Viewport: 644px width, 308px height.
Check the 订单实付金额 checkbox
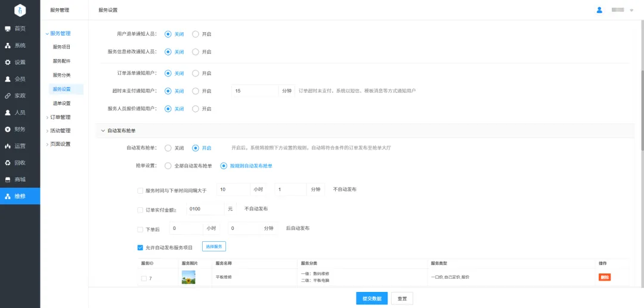140,210
